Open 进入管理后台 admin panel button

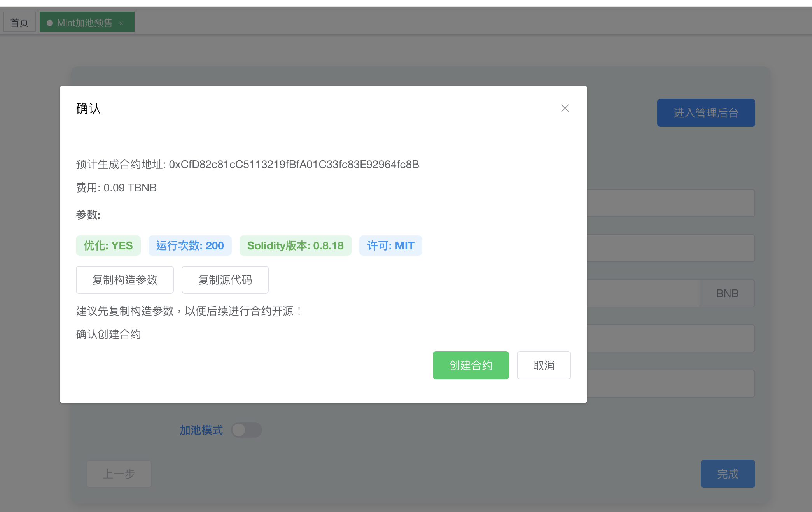click(x=706, y=113)
